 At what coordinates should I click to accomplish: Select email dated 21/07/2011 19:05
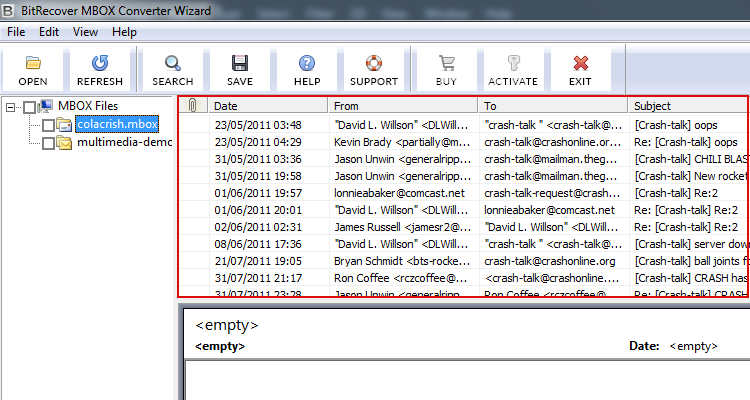coord(463,261)
